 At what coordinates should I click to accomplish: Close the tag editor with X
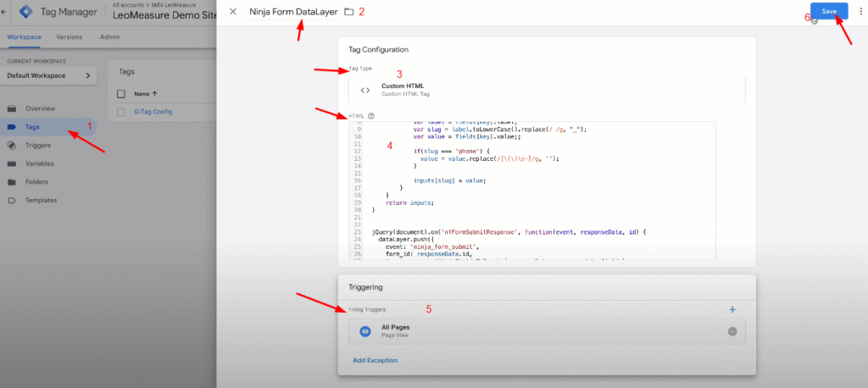pos(233,12)
